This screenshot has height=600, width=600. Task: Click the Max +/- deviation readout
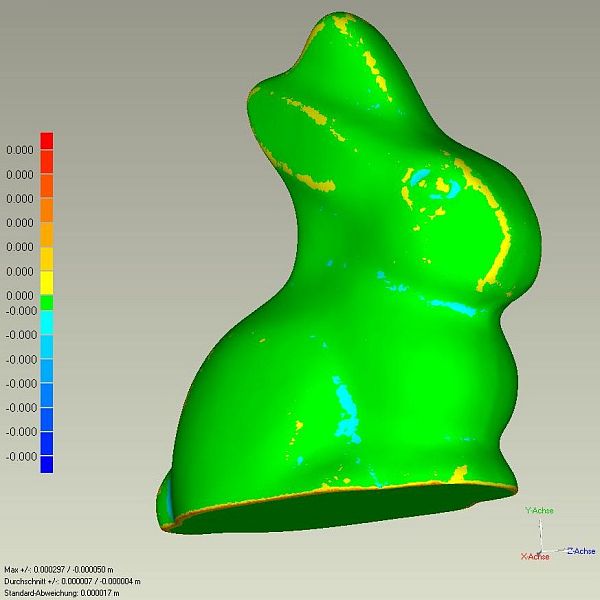point(70,569)
